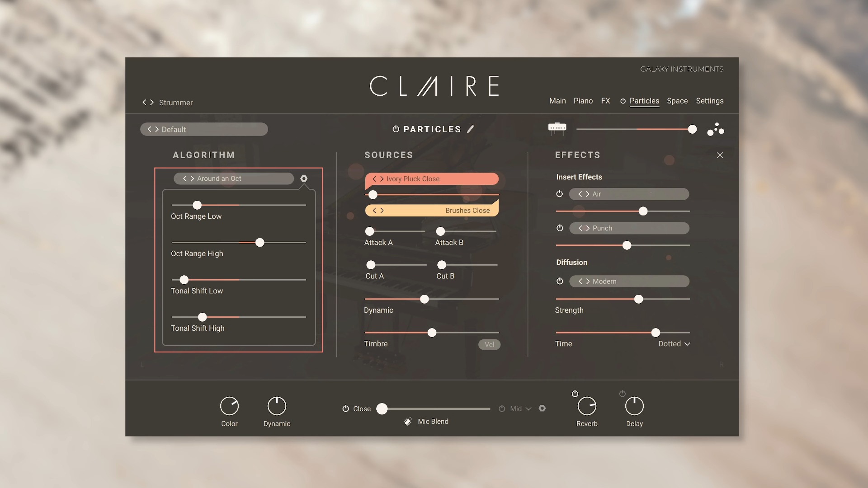Viewport: 868px width, 488px height.
Task: Click the snowflake Mic Blend icon
Action: tap(408, 421)
